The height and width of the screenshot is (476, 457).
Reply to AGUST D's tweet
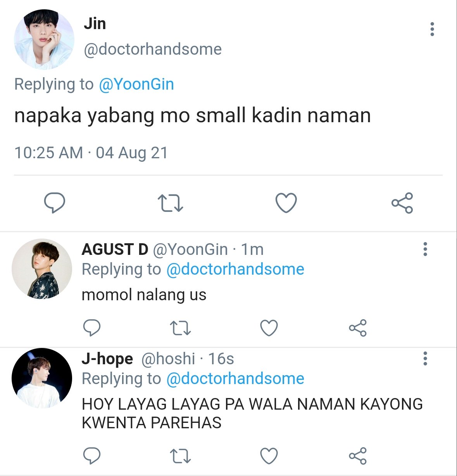coord(92,328)
